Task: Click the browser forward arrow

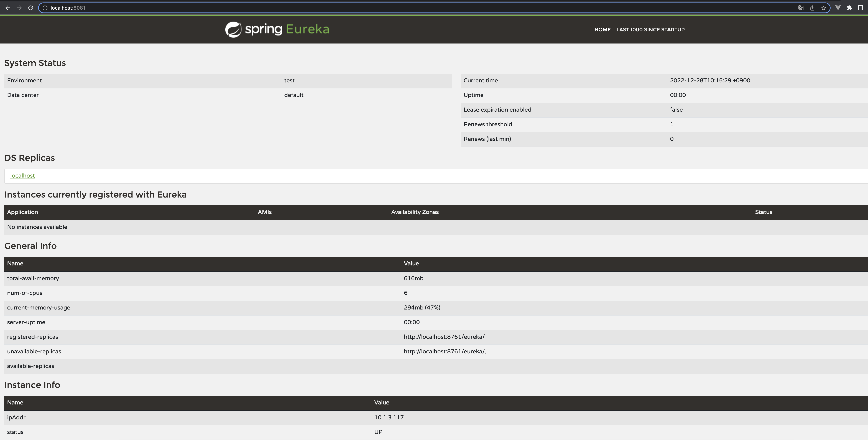Action: click(19, 8)
